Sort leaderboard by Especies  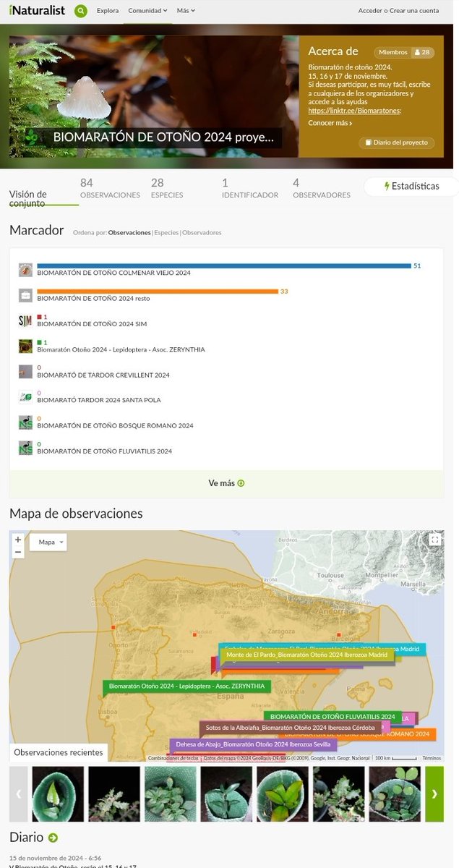coord(166,233)
